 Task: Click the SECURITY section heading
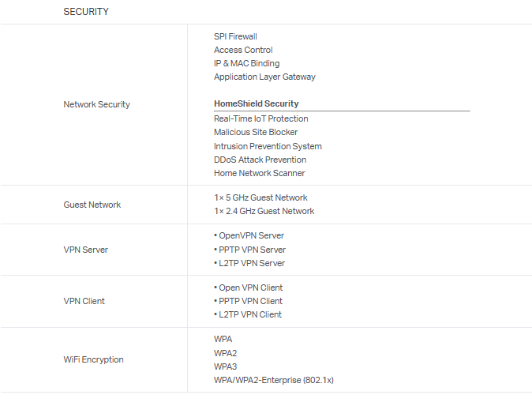click(86, 12)
